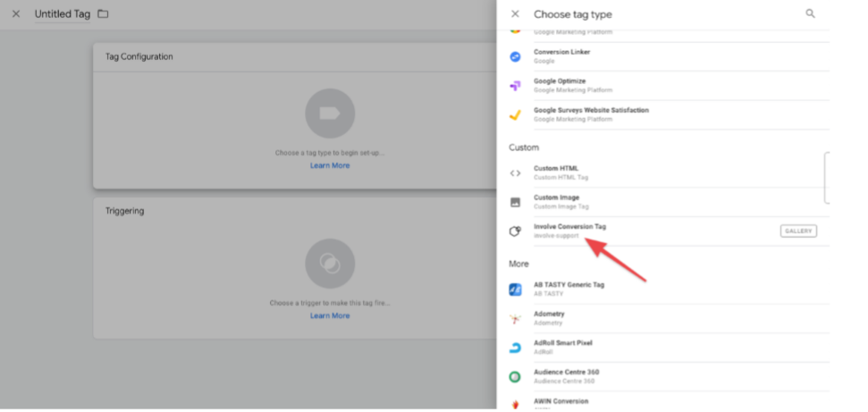
Task: Select AdRoll Smart Pixel tag type
Action: (669, 348)
